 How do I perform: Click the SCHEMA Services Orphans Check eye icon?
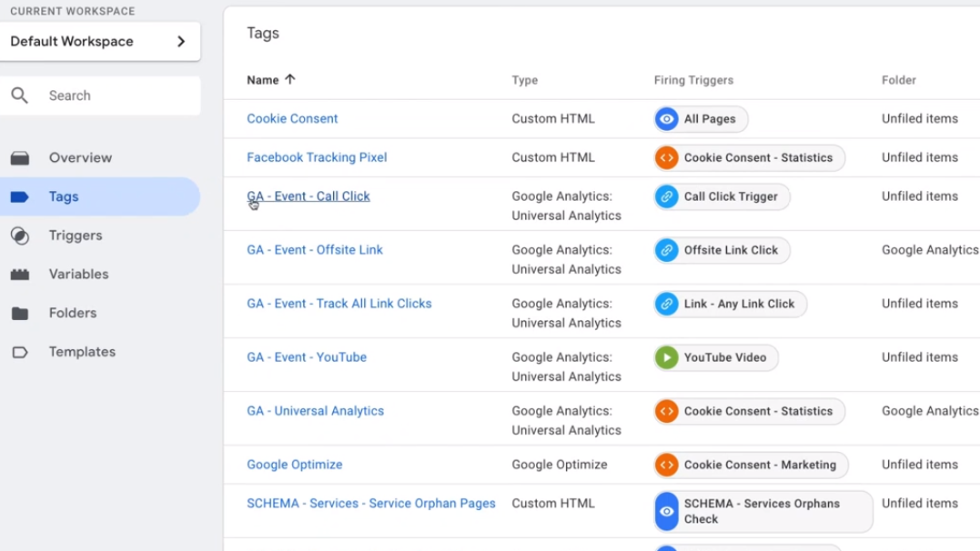tap(667, 512)
